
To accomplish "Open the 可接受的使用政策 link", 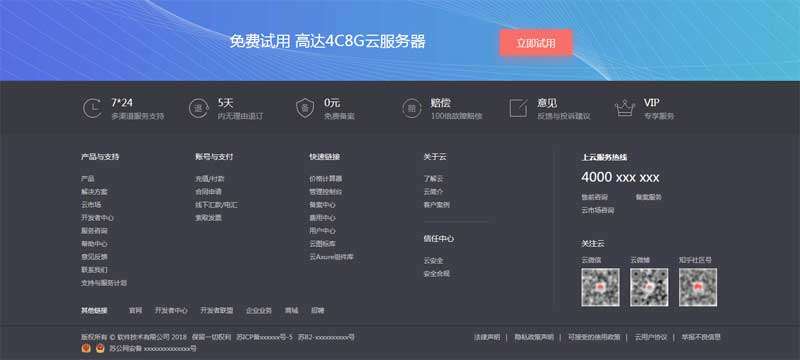I will [594, 337].
